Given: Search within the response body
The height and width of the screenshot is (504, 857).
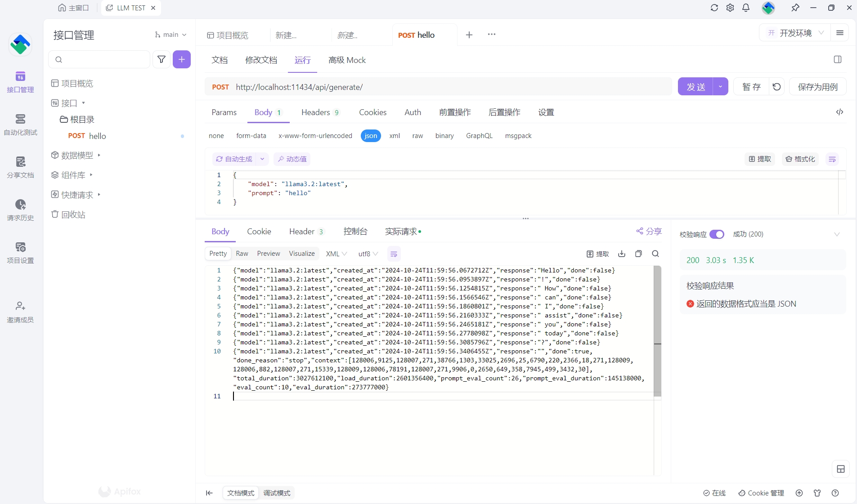Looking at the screenshot, I should point(655,254).
